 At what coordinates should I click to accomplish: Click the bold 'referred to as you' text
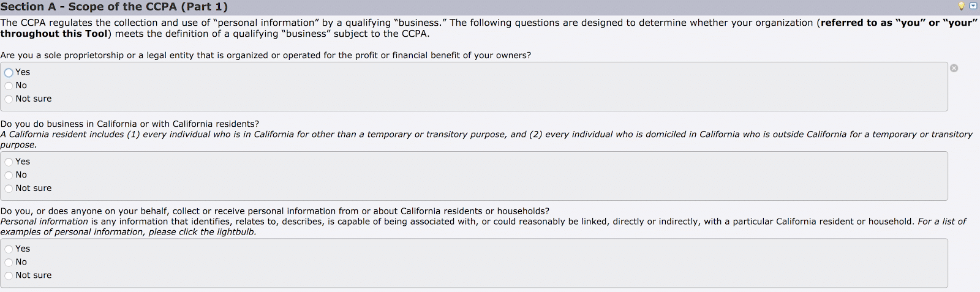(898, 23)
